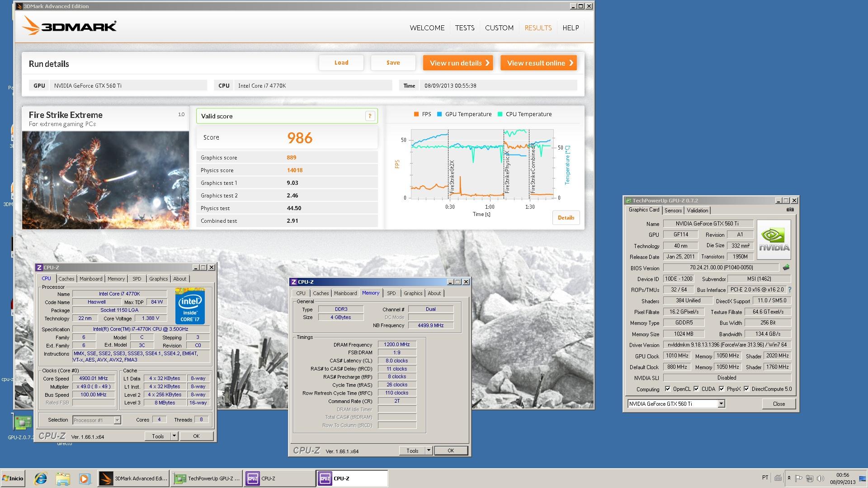Click GPU Temperature blue legend swatch
Image resolution: width=868 pixels, height=488 pixels.
pos(439,114)
